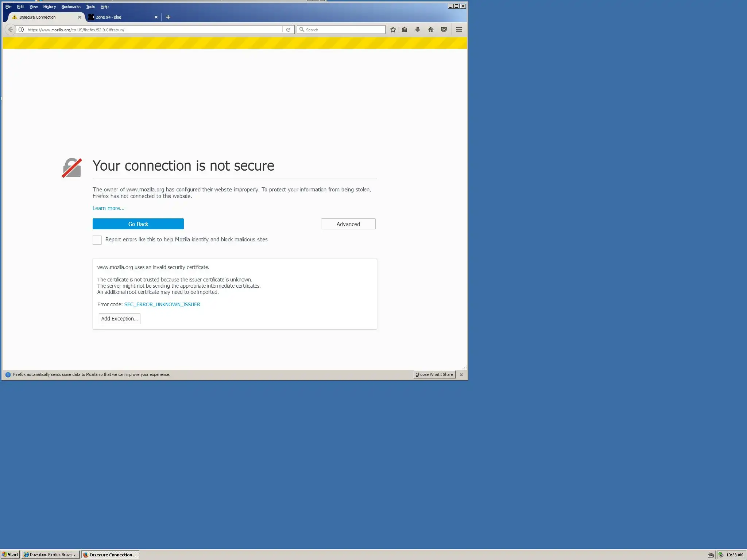Click the blue Go Back button
Viewport: 747px width, 560px height.
138,224
